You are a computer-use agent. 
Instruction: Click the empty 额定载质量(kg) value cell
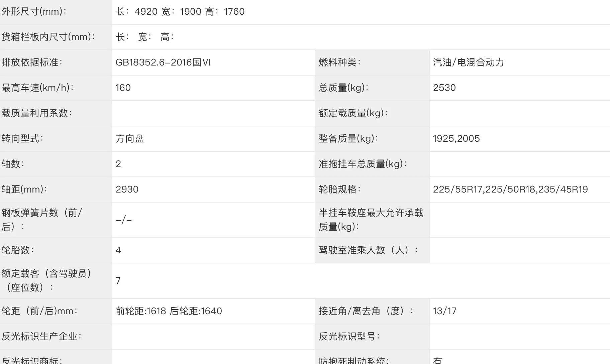click(x=520, y=113)
